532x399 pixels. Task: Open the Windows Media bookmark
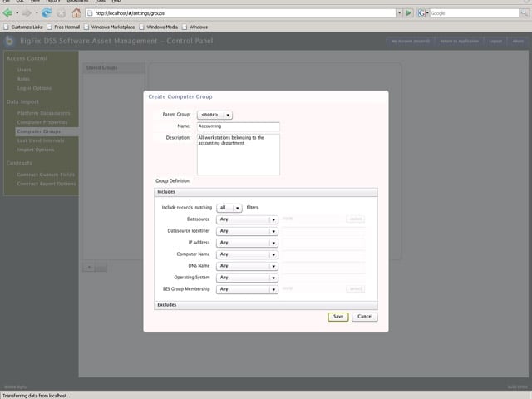159,27
